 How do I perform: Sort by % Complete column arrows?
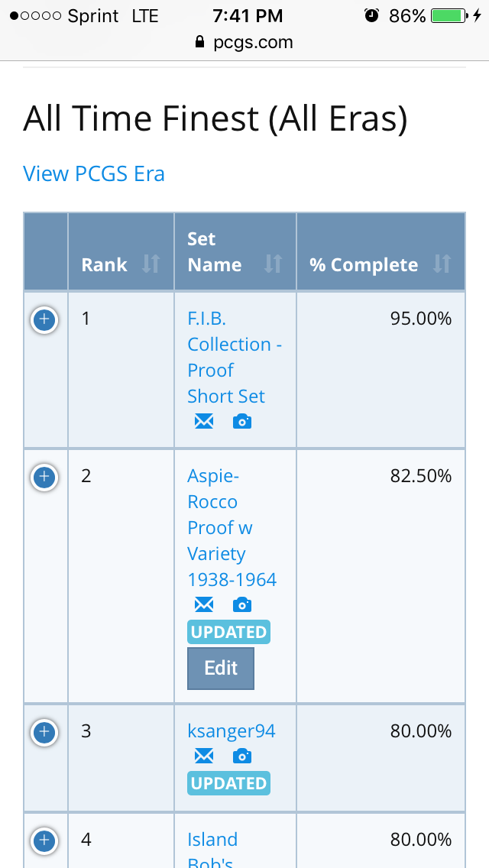442,264
